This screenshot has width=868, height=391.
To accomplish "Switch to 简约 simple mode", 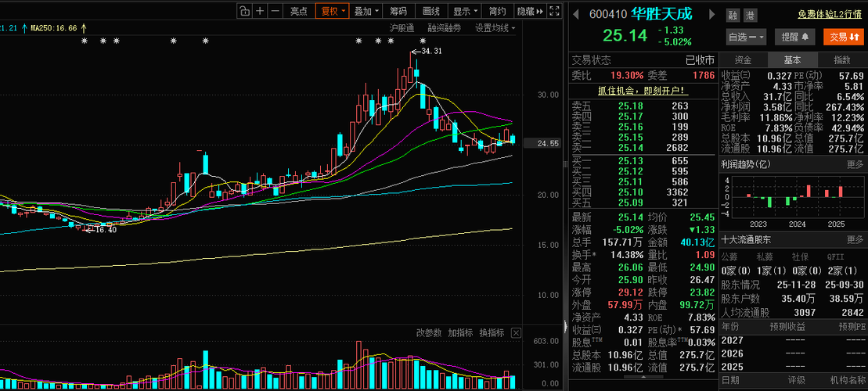I will coord(498,10).
